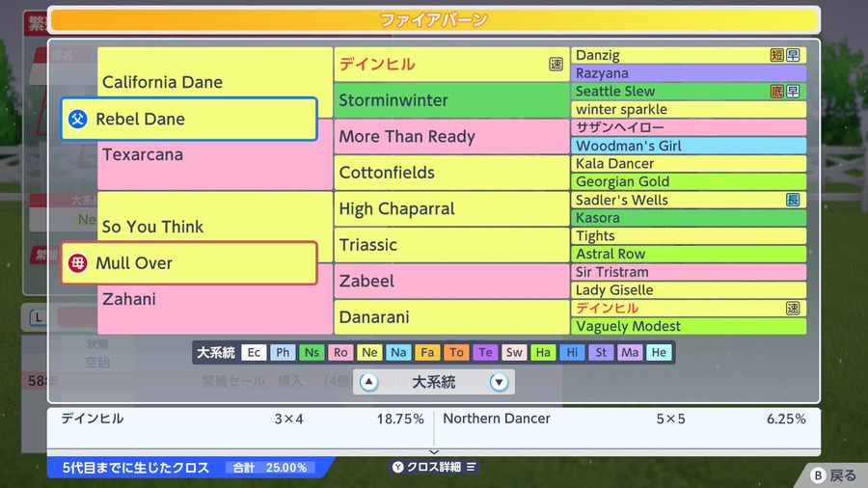
Task: Select the To lineage swatch
Action: [456, 352]
